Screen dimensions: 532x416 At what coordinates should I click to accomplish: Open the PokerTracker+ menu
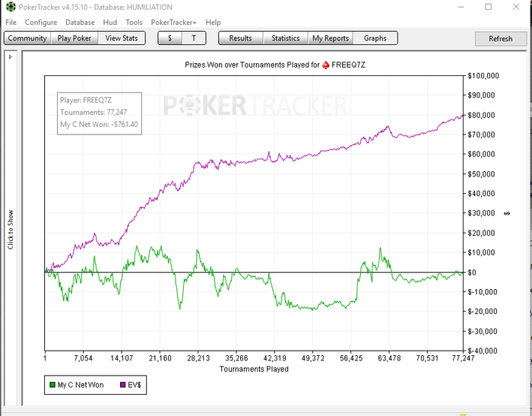tap(174, 22)
